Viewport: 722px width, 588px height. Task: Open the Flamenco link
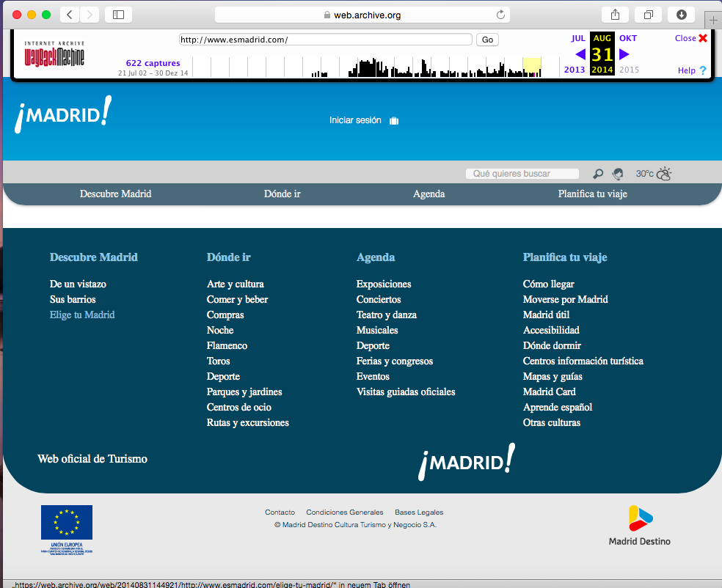[227, 345]
